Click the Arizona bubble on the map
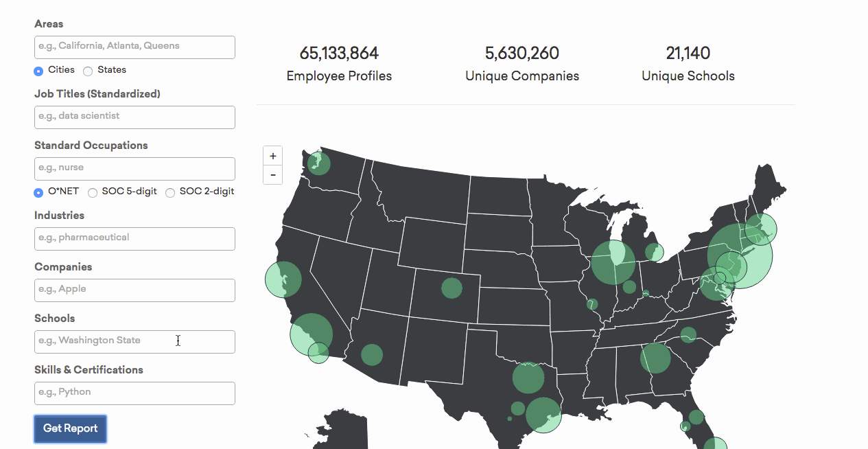Image resolution: width=868 pixels, height=449 pixels. click(x=371, y=355)
